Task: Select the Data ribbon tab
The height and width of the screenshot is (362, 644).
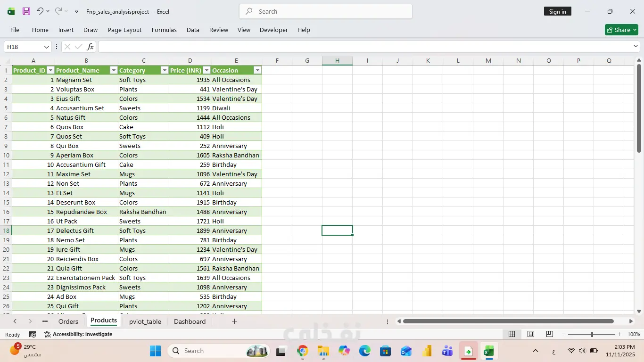Action: click(193, 30)
